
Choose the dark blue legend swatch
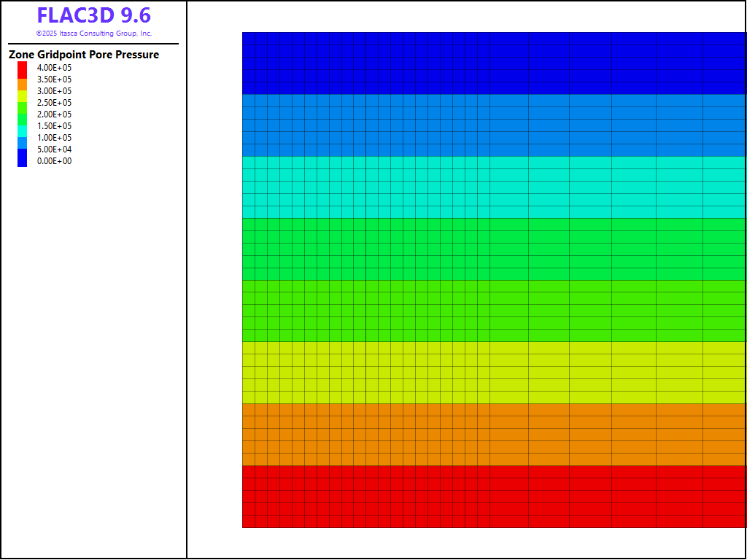pyautogui.click(x=22, y=157)
